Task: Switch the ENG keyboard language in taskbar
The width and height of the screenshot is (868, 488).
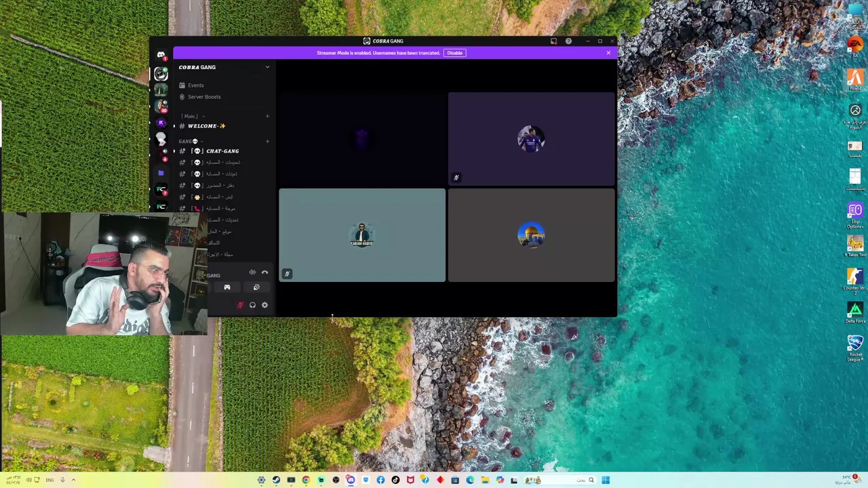Action: tap(50, 480)
